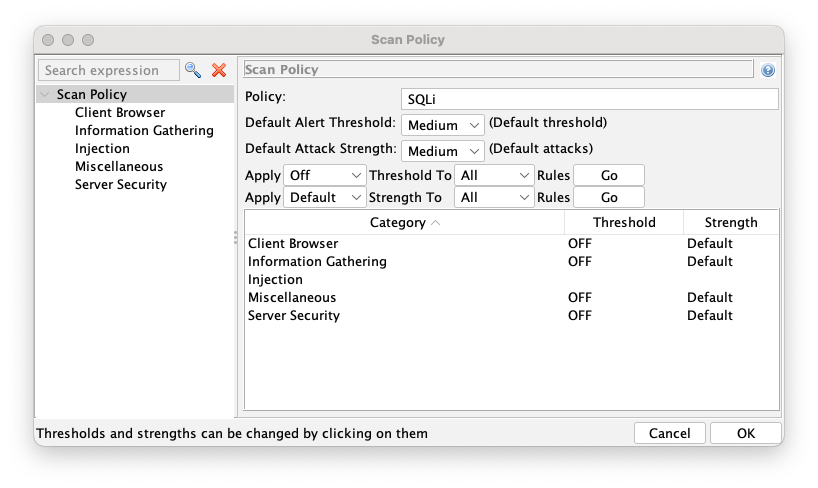The width and height of the screenshot is (818, 488).
Task: Sort by the Category column header
Action: pyautogui.click(x=404, y=222)
